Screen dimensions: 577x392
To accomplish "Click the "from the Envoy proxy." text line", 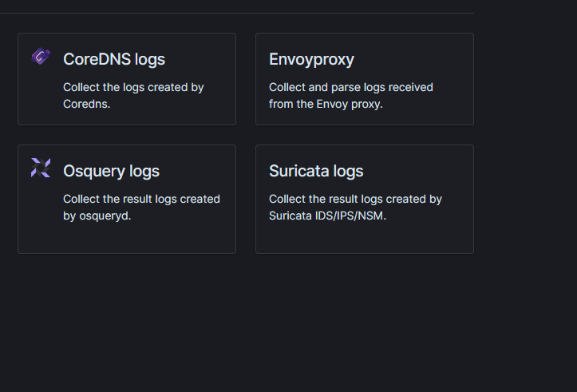I will (x=326, y=104).
